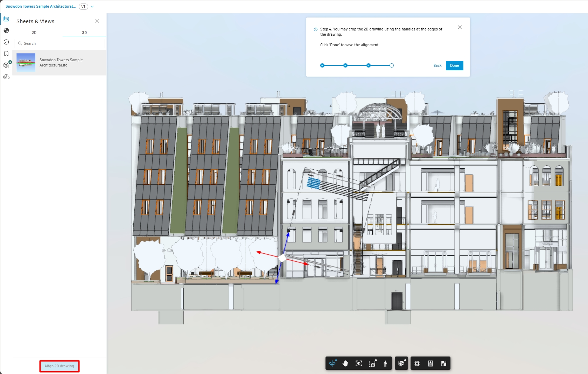This screenshot has height=374, width=588.
Task: Open the Sheets & Views sidebar icon
Action: pos(6,19)
